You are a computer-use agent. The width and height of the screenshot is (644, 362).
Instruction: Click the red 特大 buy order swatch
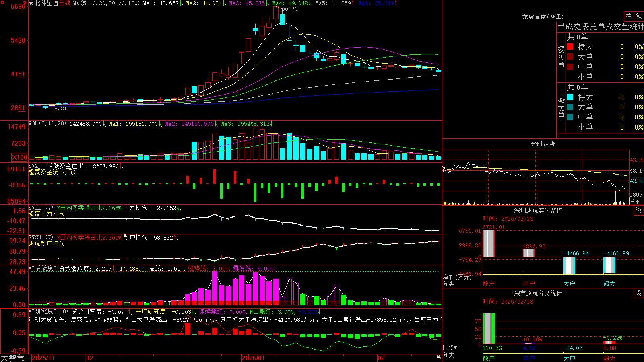570,47
